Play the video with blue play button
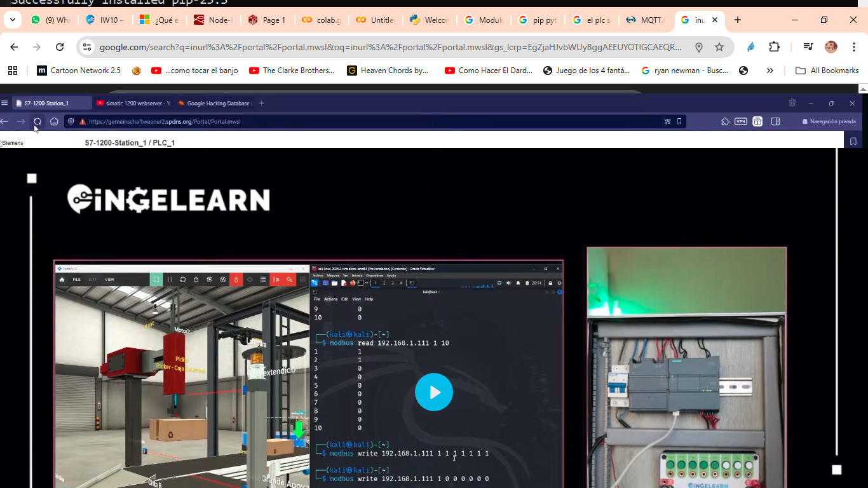The image size is (868, 488). tap(434, 392)
